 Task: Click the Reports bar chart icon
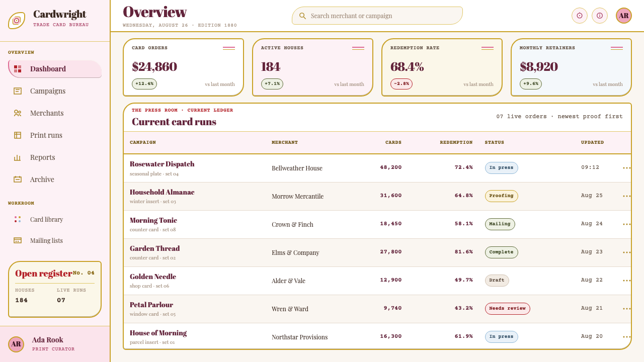point(18,157)
